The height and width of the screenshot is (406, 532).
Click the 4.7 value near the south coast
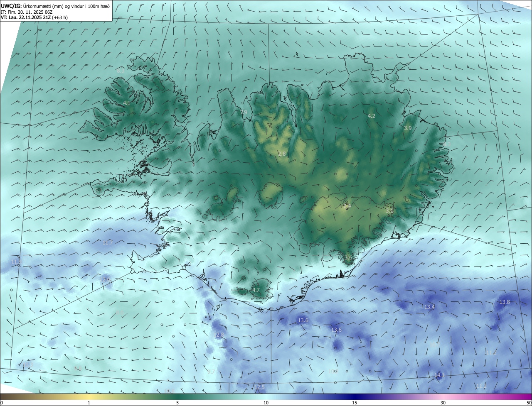pyautogui.click(x=256, y=290)
